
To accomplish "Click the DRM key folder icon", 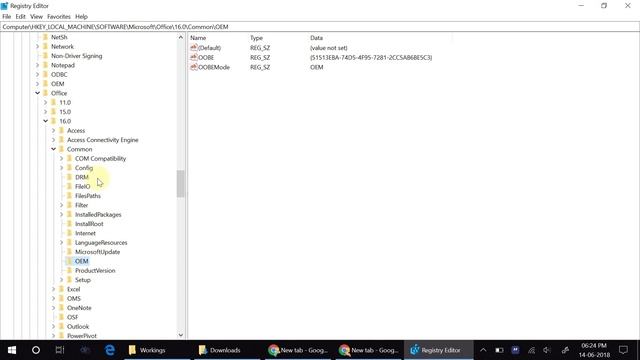I will click(x=69, y=177).
